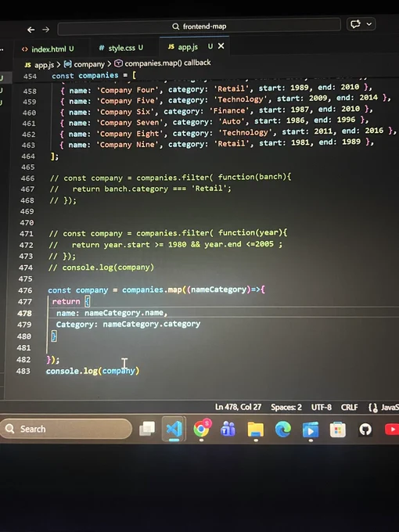This screenshot has height=532, width=399.
Task: Open Microsoft Edge from the taskbar
Action: 283,430
